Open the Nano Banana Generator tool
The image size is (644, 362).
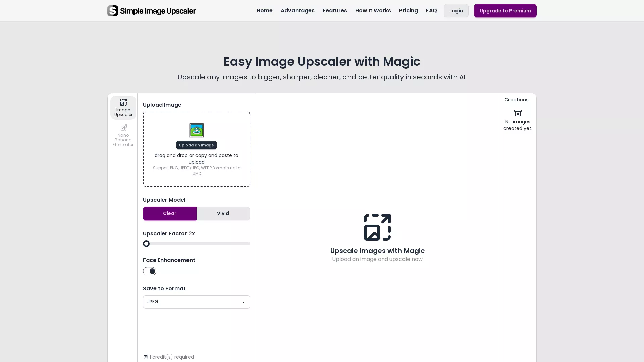(123, 135)
